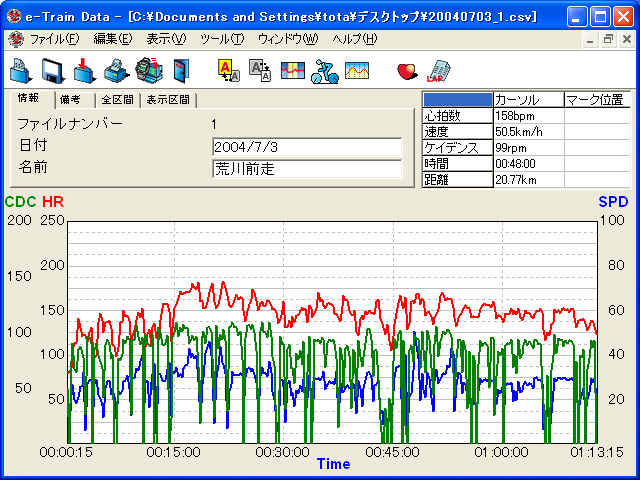The width and height of the screenshot is (640, 480).
Task: Click the マーク位置 column header
Action: click(596, 99)
